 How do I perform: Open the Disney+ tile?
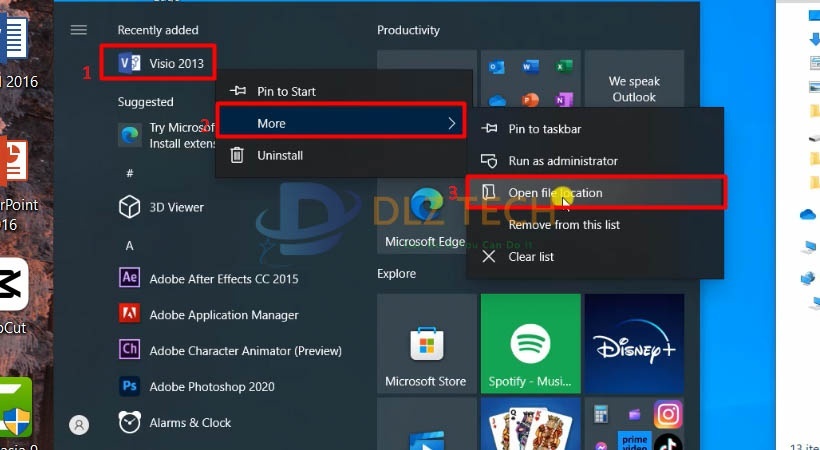pos(634,344)
